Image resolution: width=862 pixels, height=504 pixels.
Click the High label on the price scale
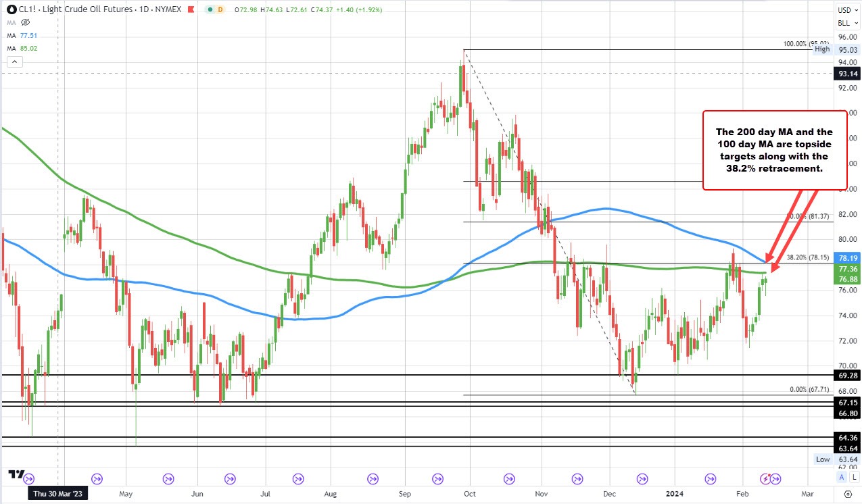[821, 49]
